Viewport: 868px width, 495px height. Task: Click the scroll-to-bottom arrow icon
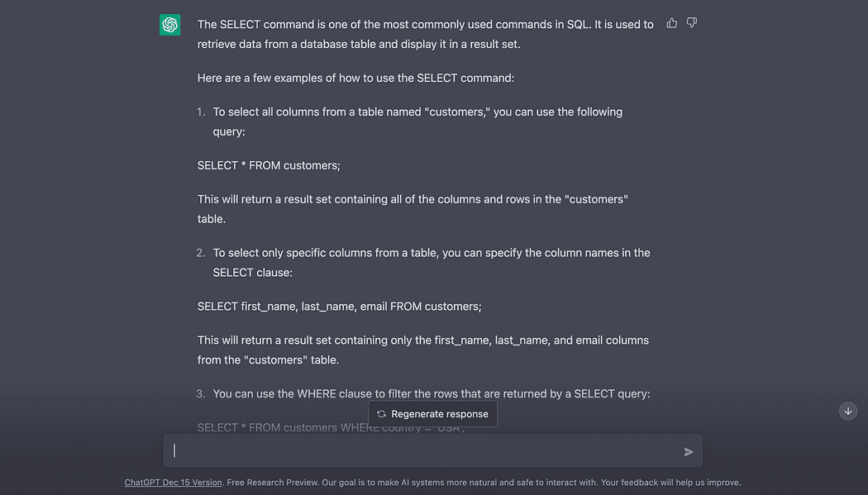click(x=848, y=411)
